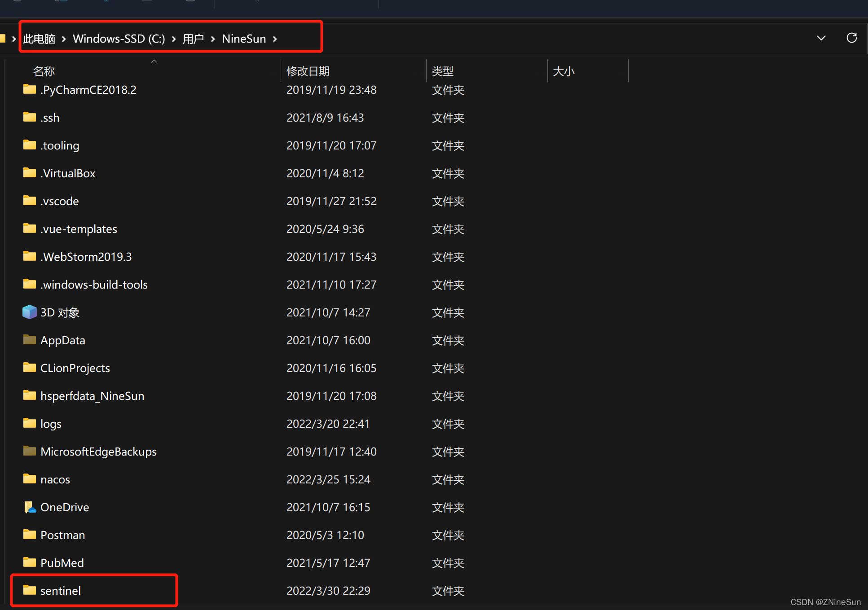This screenshot has width=868, height=610.
Task: Open the address bar history dropdown
Action: [821, 38]
